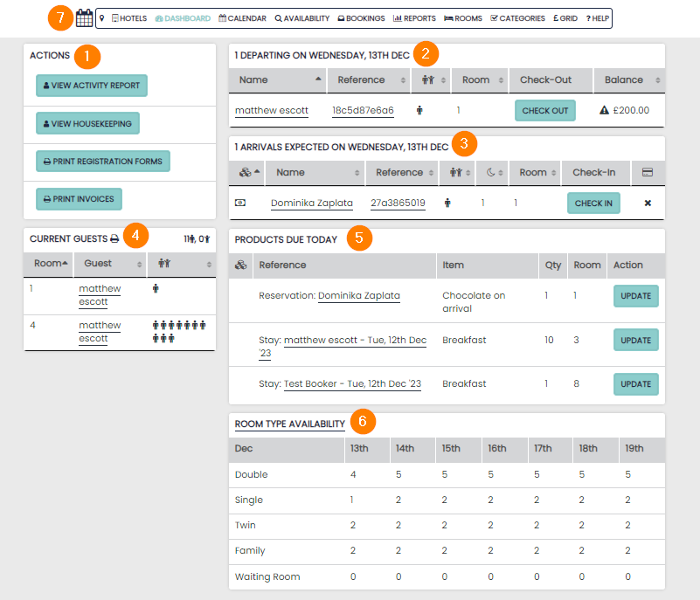Open the 18c5d87e6a6 reference link
Screen dimensions: 700x600
point(363,111)
